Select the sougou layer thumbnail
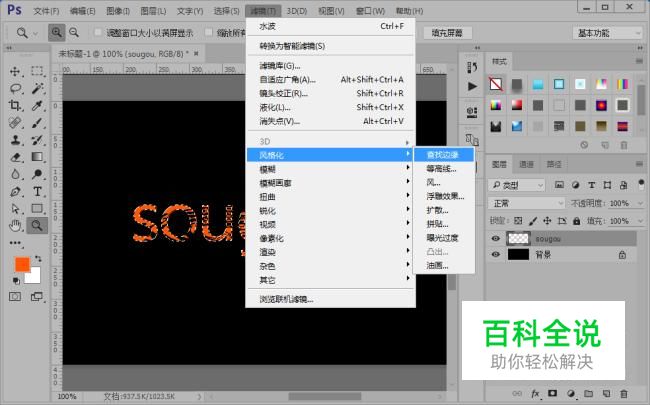Viewport: 650px width, 405px height. [x=518, y=239]
